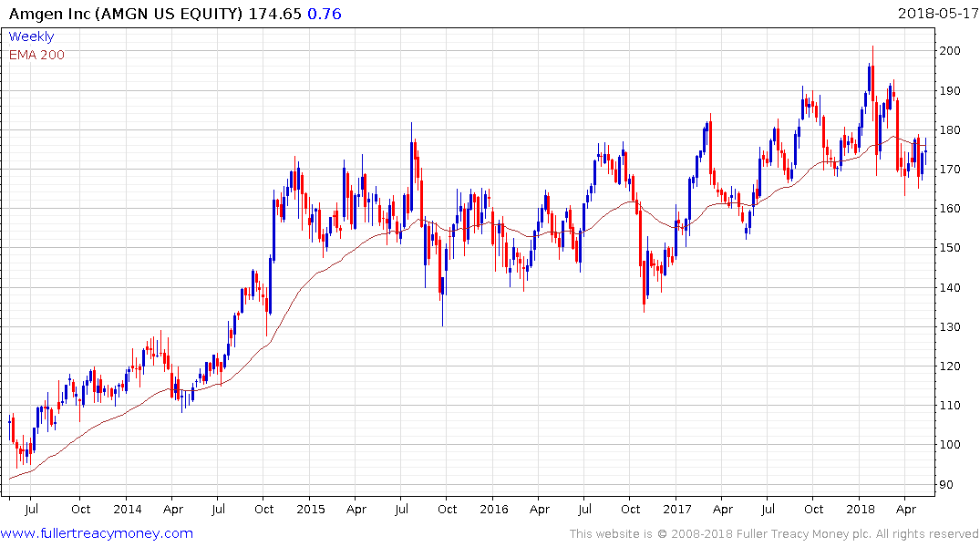
Task: Click the 2018 year label on time axis
Action: (861, 509)
